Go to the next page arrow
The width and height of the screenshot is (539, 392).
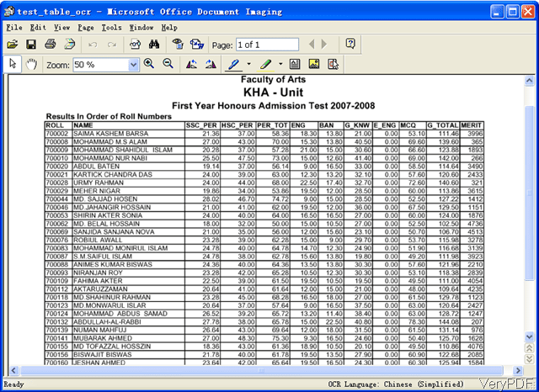pos(324,45)
